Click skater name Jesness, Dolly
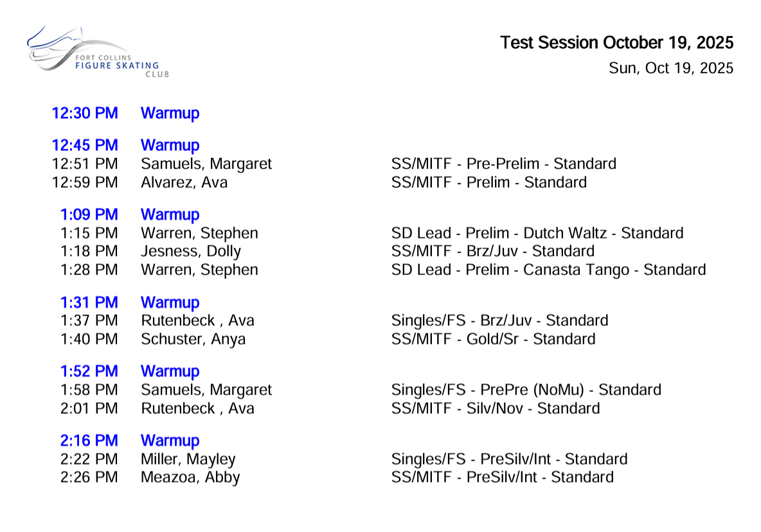761x532 pixels. click(x=191, y=251)
